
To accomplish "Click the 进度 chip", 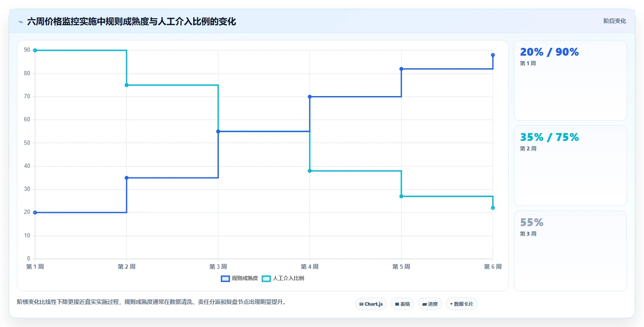I will point(430,304).
